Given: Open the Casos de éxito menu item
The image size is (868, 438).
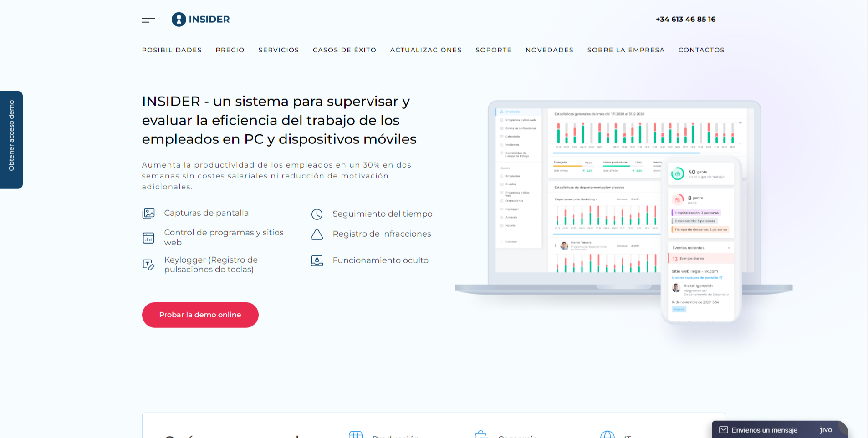Looking at the screenshot, I should tap(344, 50).
